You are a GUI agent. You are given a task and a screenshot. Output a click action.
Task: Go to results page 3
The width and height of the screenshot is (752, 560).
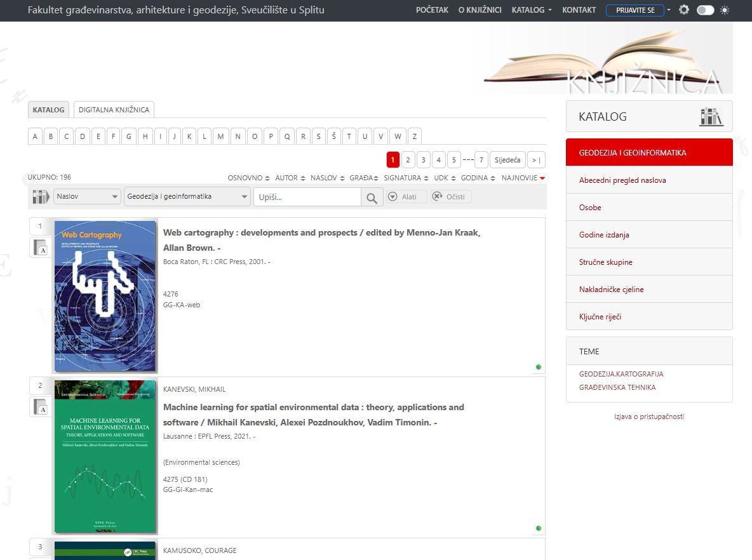(x=423, y=160)
